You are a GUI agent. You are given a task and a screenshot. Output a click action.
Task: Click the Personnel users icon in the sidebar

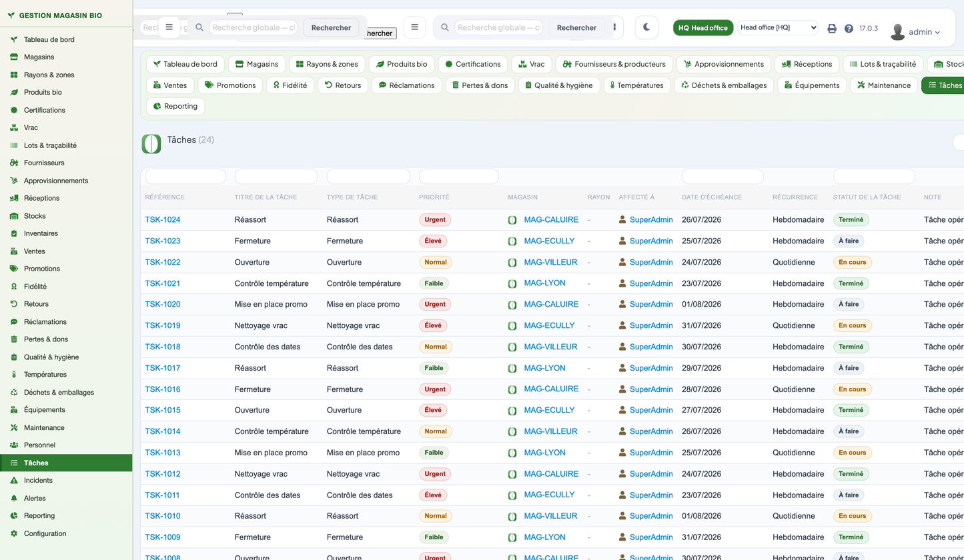[x=14, y=445]
